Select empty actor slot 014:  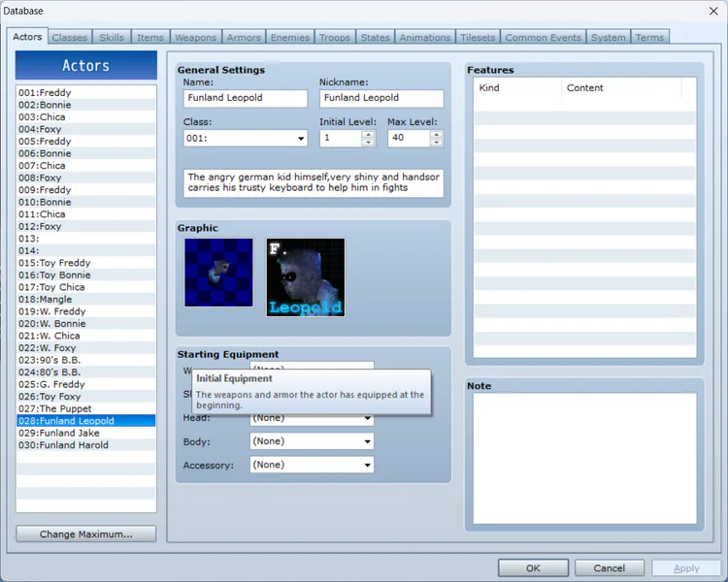pos(85,250)
